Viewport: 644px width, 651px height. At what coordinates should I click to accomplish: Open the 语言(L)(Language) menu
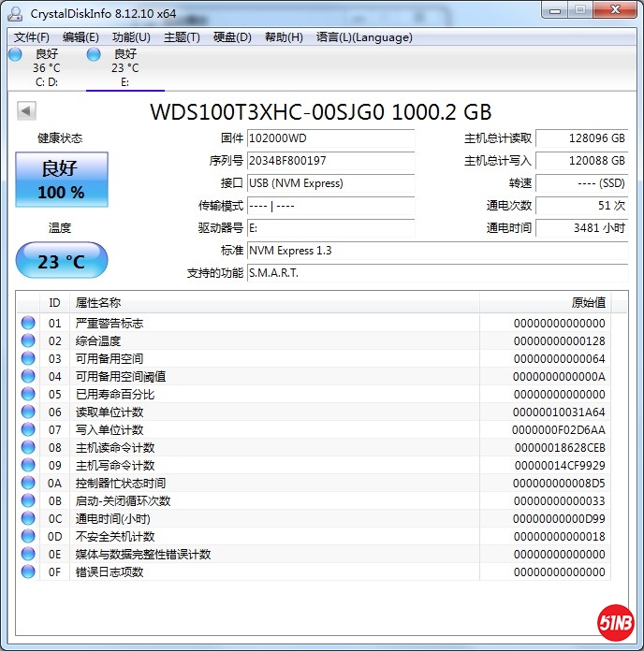pos(364,37)
